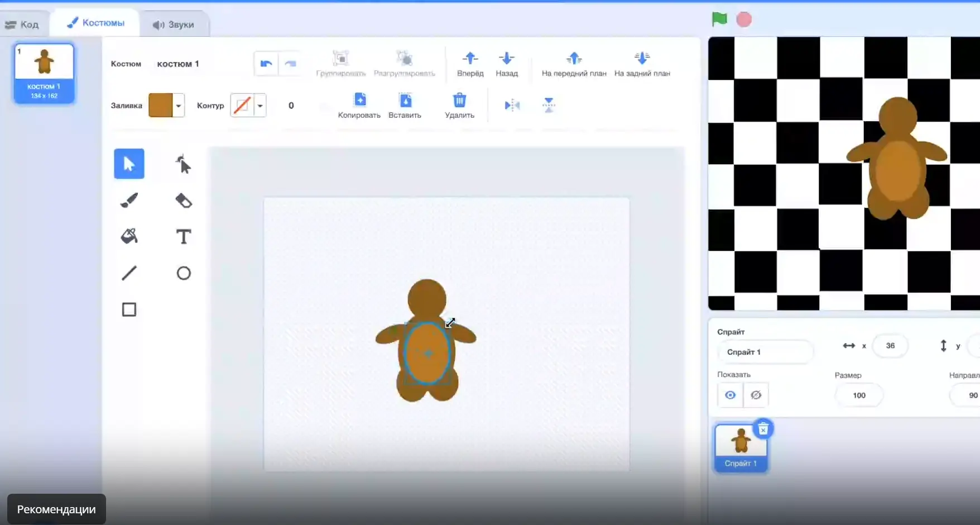Delete Спрайт 1 with trash badge

click(763, 429)
